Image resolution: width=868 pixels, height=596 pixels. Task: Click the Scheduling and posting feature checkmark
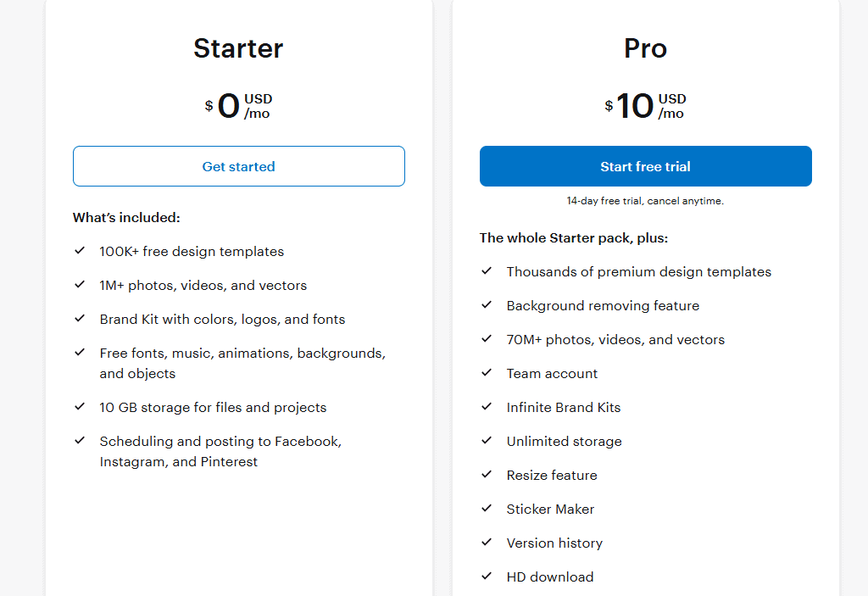click(x=80, y=441)
